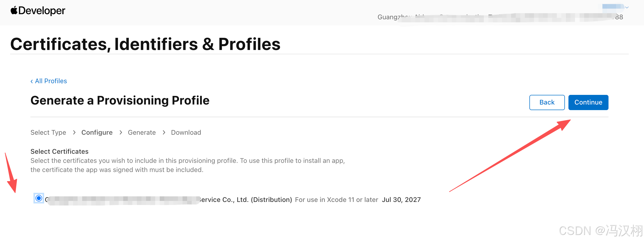Open the blurred account name menu
644x241 pixels.
point(613,7)
